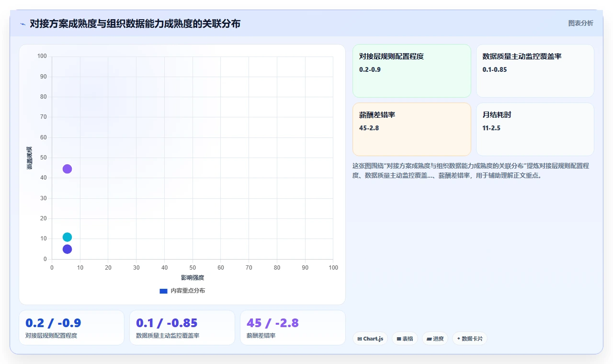
Task: Open the 数据质量主动监控覆盖率 top card
Action: click(x=535, y=71)
